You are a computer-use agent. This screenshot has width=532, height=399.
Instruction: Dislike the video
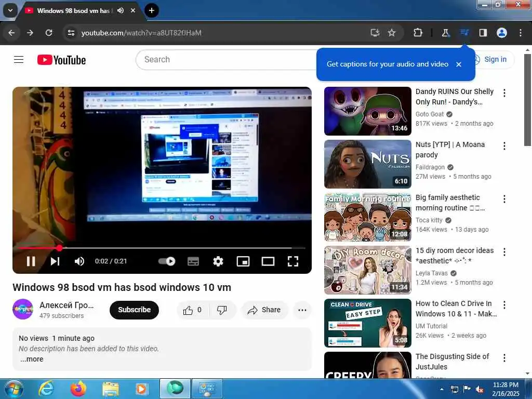tap(222, 310)
